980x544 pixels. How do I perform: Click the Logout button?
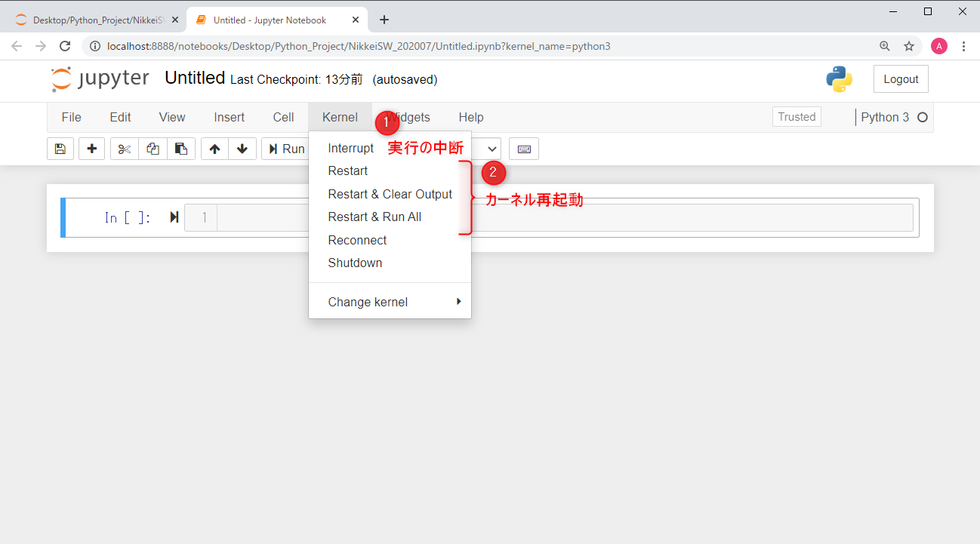pyautogui.click(x=901, y=79)
